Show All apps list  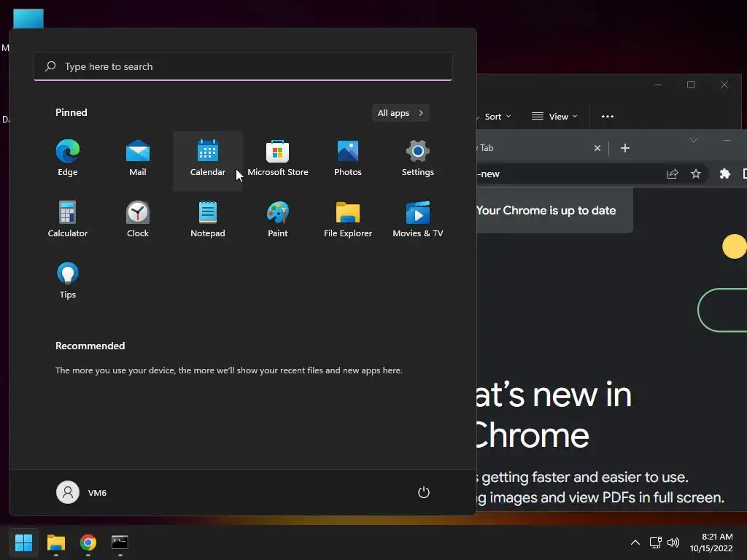click(x=400, y=113)
